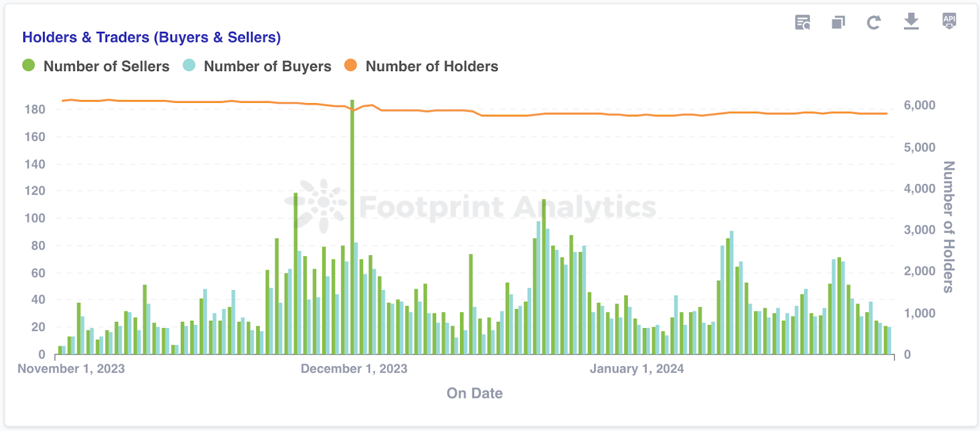
Task: Click the November 1, 2023 axis label
Action: 71,368
